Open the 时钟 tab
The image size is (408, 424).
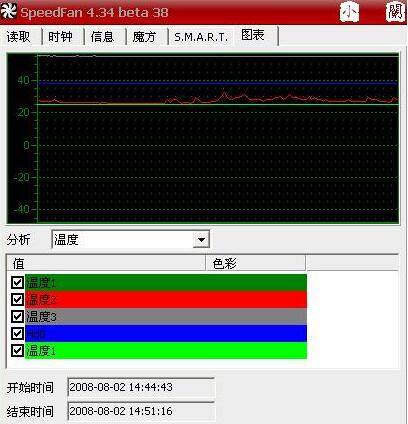coord(60,36)
